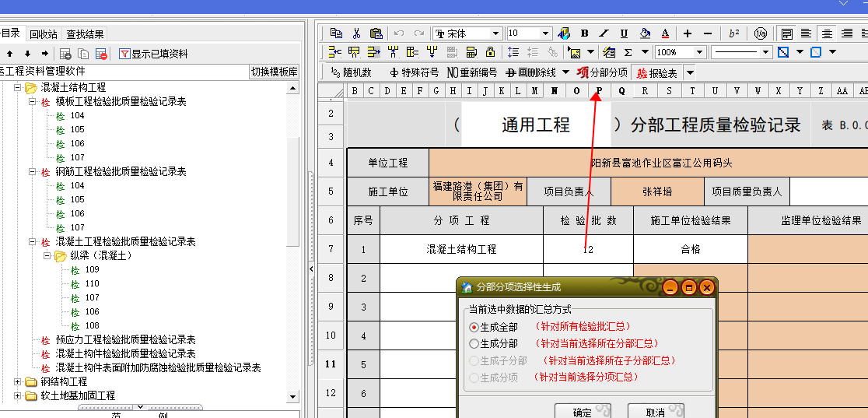Click the 随机数 toolbar item
The height and width of the screenshot is (418, 868).
tap(351, 72)
